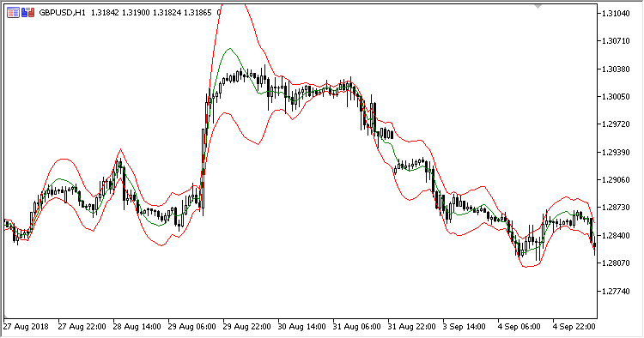Click the 3 Sep 14:00 time label
The height and width of the screenshot is (338, 644).
pos(464,327)
